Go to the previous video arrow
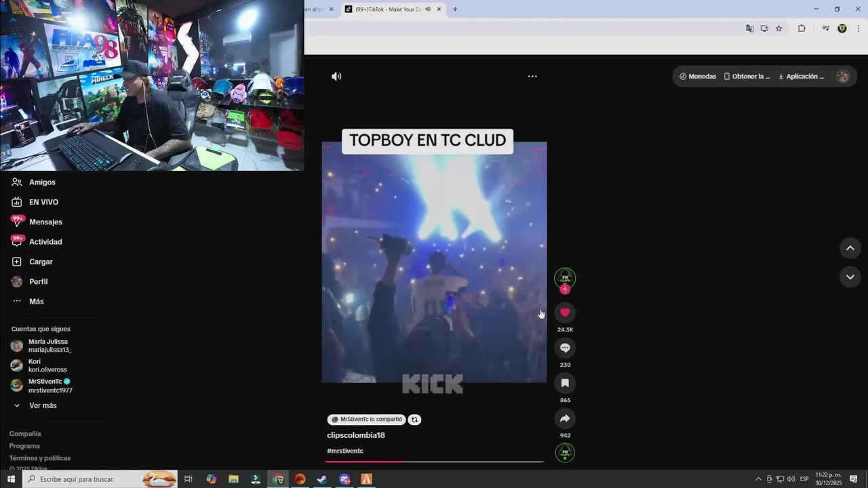 click(850, 248)
